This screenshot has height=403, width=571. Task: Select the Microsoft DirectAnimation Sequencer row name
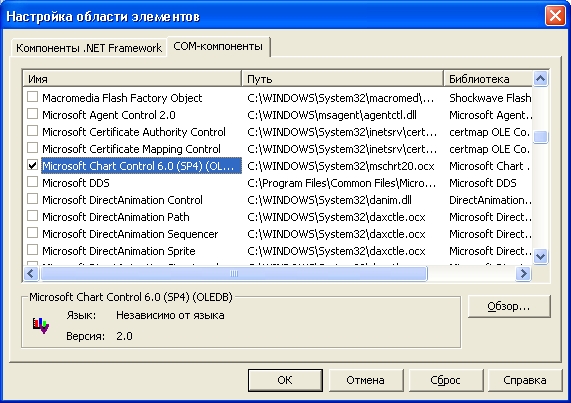point(130,234)
